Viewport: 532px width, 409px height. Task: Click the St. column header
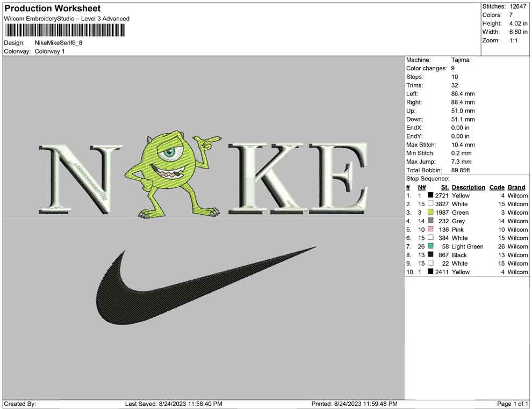(445, 187)
